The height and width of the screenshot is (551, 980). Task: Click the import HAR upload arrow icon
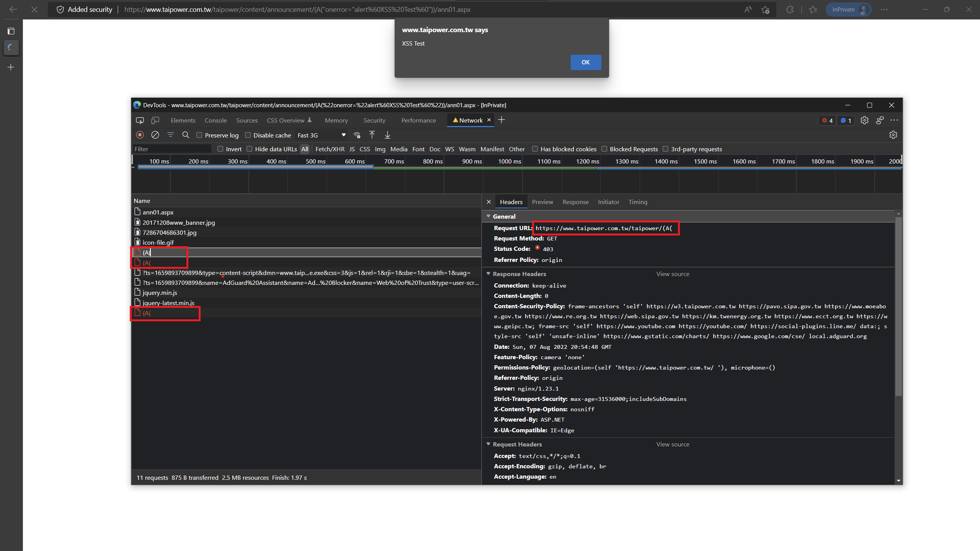pos(372,135)
